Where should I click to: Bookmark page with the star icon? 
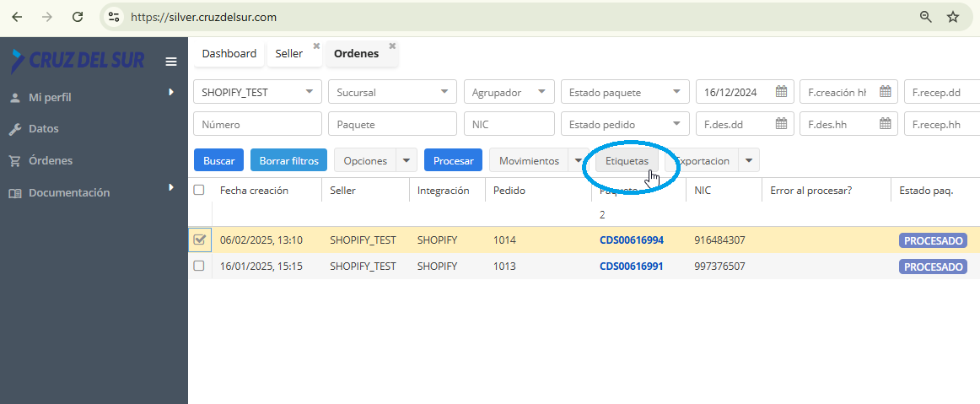pos(953,17)
